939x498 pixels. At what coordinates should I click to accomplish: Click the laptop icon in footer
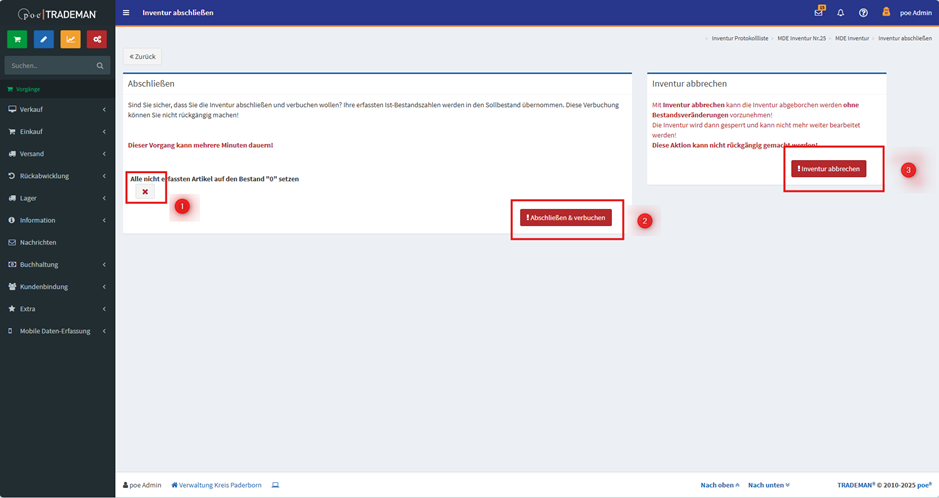[x=275, y=485]
